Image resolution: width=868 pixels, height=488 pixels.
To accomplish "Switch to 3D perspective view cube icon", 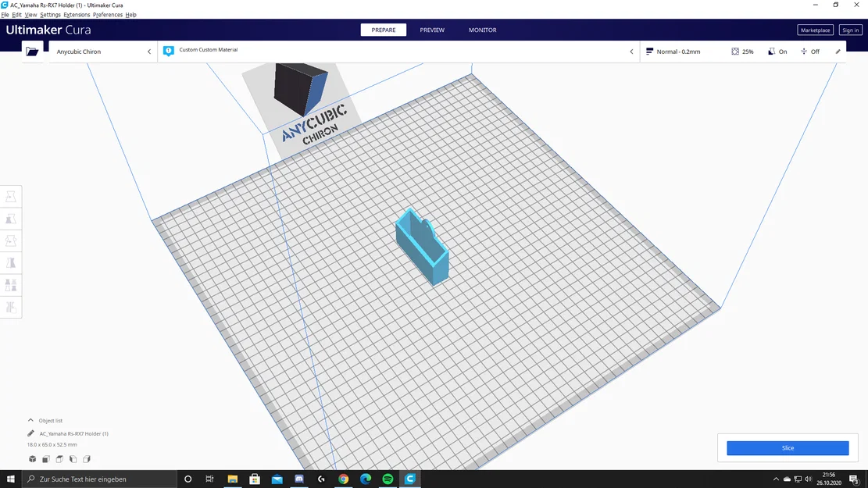I will tap(33, 458).
